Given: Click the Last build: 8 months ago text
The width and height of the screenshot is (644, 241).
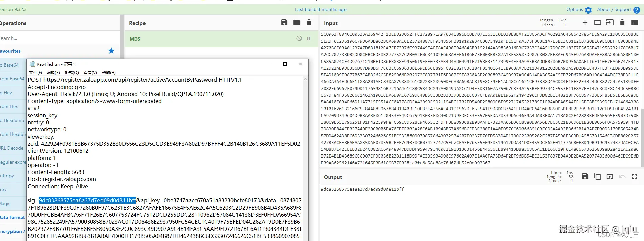Looking at the screenshot, I should 320,9.
